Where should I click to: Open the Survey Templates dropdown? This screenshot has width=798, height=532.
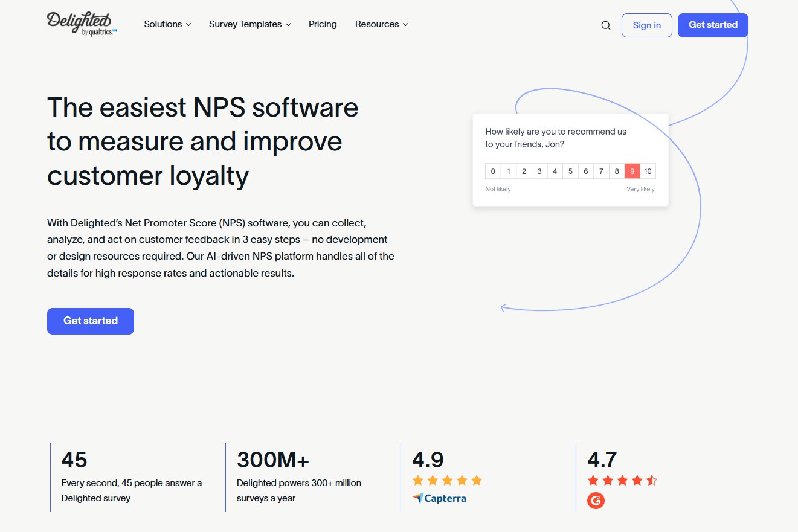click(x=249, y=24)
